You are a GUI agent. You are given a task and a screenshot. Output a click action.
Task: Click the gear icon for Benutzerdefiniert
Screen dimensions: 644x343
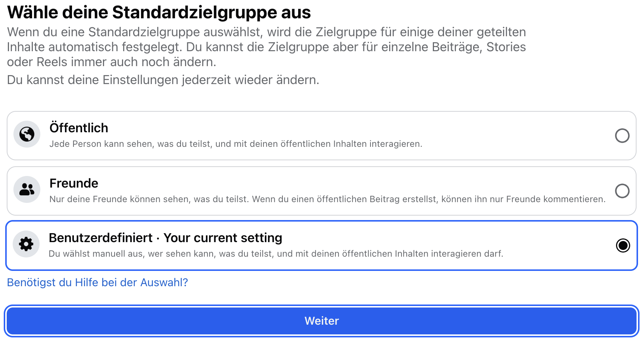tap(26, 244)
